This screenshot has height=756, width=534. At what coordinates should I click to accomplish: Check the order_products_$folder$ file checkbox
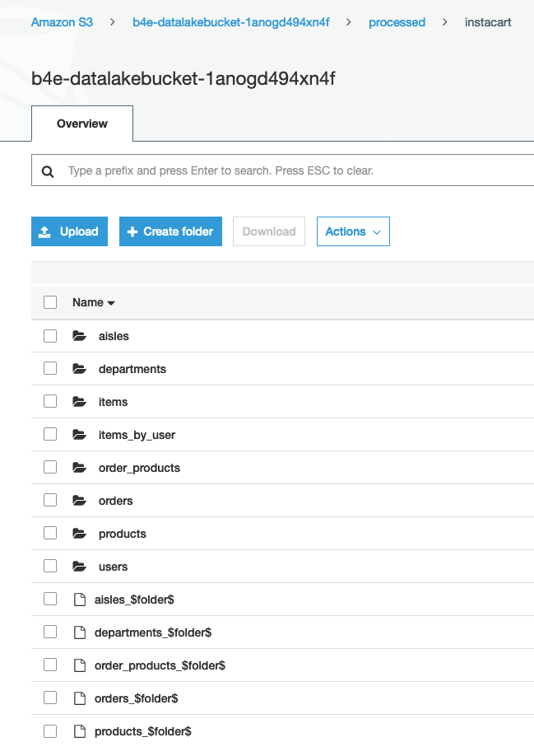(x=50, y=665)
